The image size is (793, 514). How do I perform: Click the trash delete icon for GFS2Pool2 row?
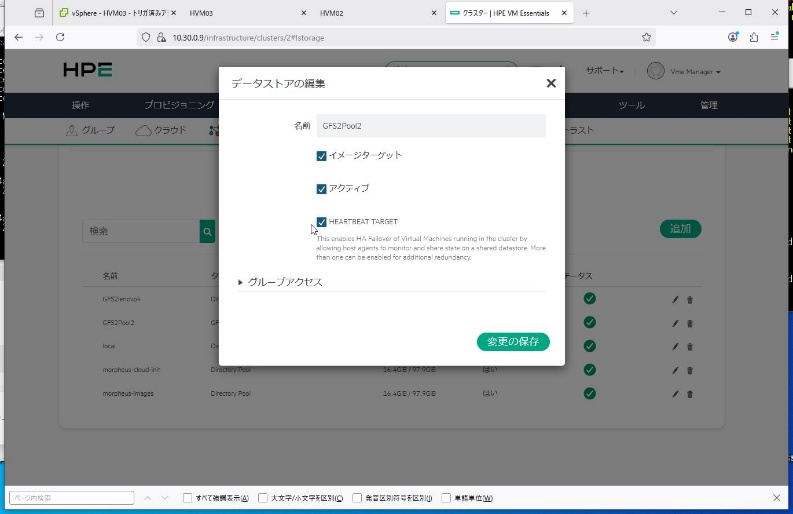point(690,323)
